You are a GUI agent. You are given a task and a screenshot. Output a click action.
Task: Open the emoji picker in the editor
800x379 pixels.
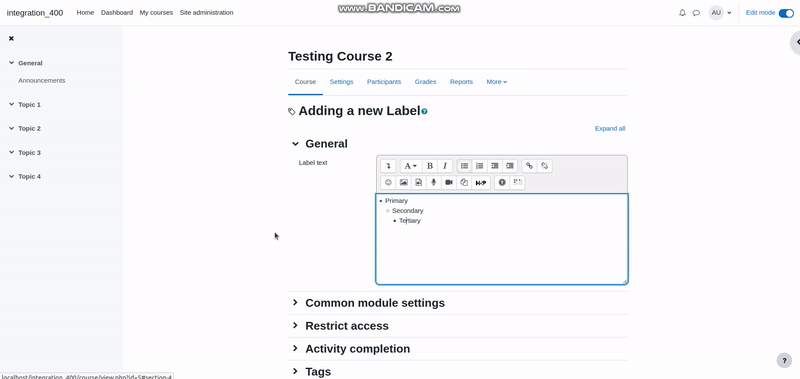(388, 183)
